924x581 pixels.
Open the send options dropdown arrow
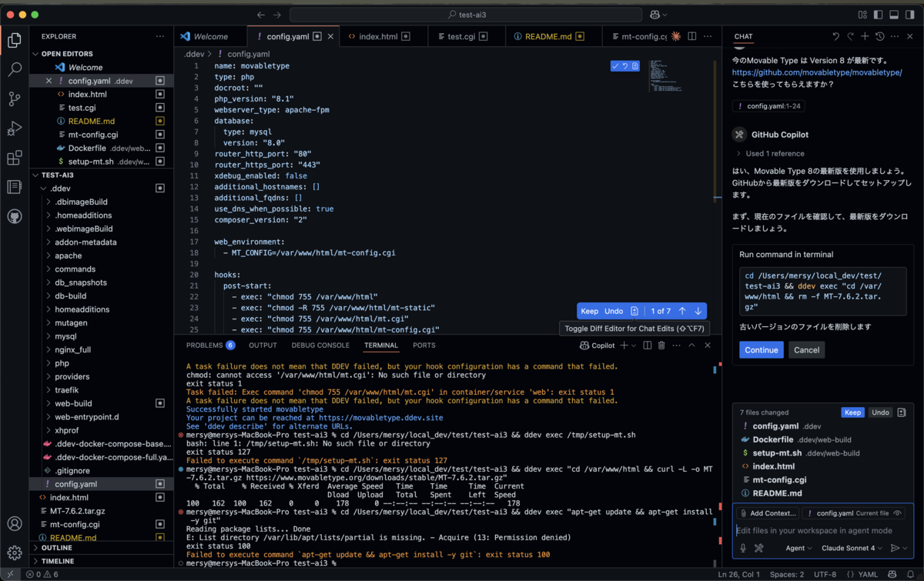tap(905, 548)
